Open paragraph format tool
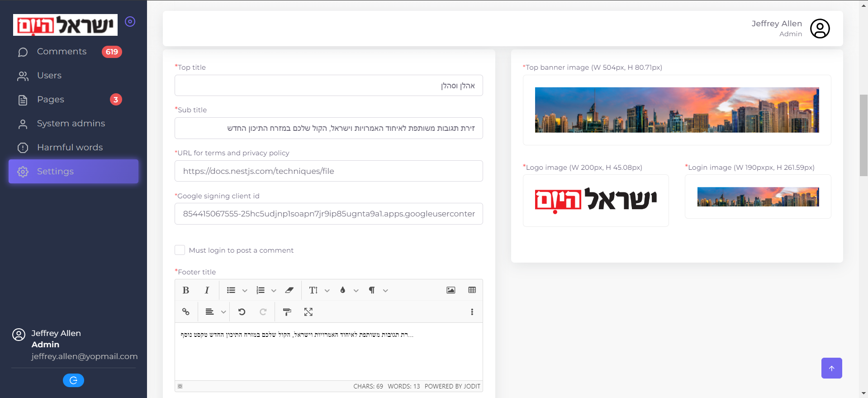Image resolution: width=868 pixels, height=398 pixels. [372, 290]
